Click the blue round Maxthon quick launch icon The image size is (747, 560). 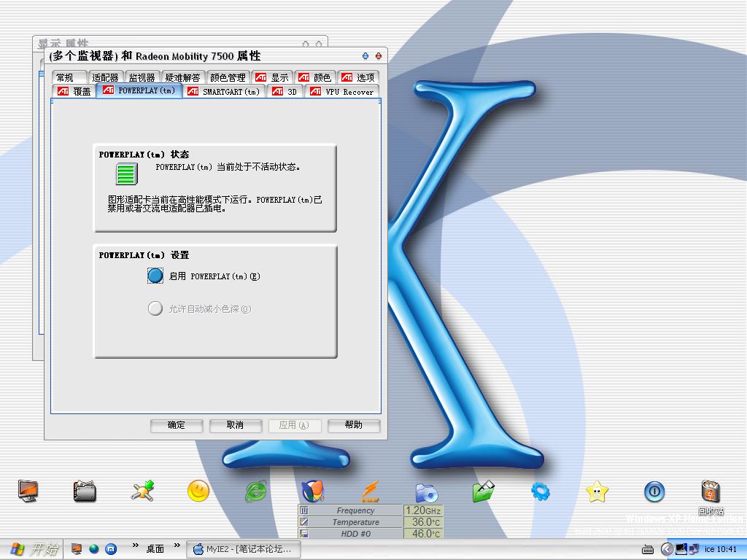(111, 549)
